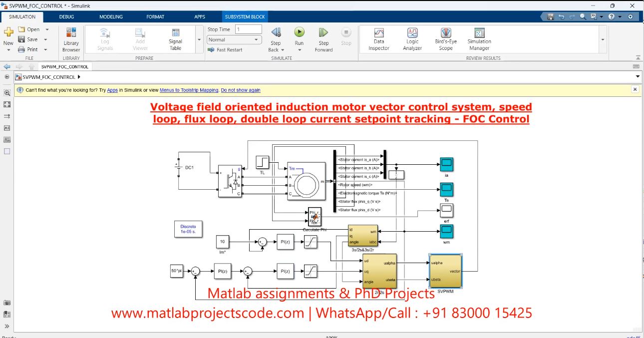
Task: Click the New model icon
Action: click(8, 32)
